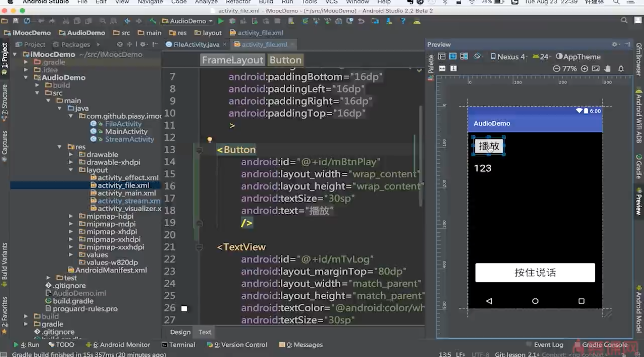
Task: Toggle Design-only view in Preview toolbar
Action: coord(442,56)
